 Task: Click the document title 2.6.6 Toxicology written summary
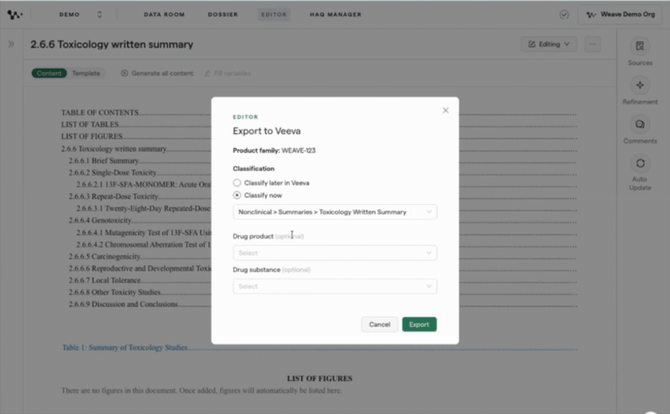[x=112, y=44]
